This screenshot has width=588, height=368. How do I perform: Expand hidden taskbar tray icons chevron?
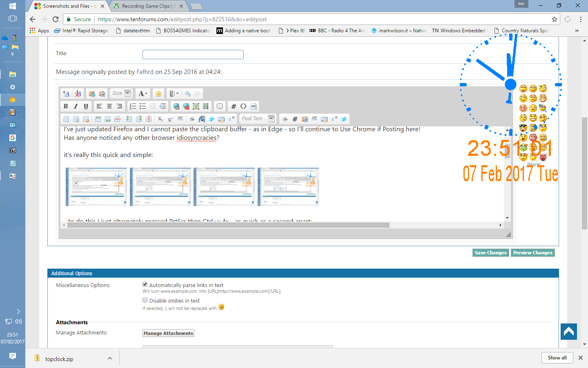[x=18, y=312]
